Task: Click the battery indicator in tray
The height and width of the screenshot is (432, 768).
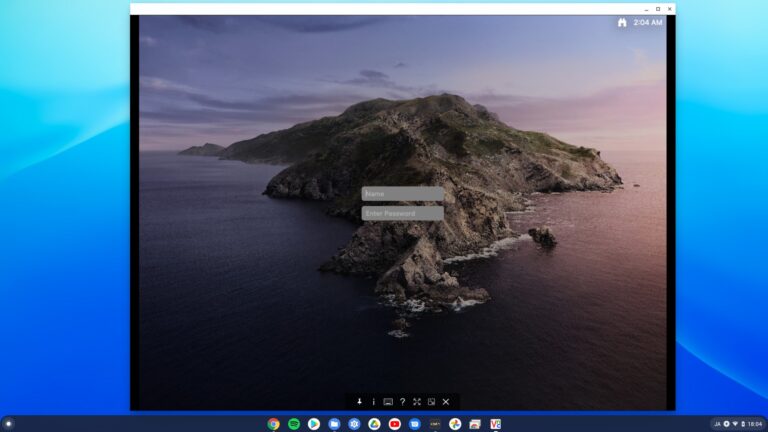Action: pos(743,424)
